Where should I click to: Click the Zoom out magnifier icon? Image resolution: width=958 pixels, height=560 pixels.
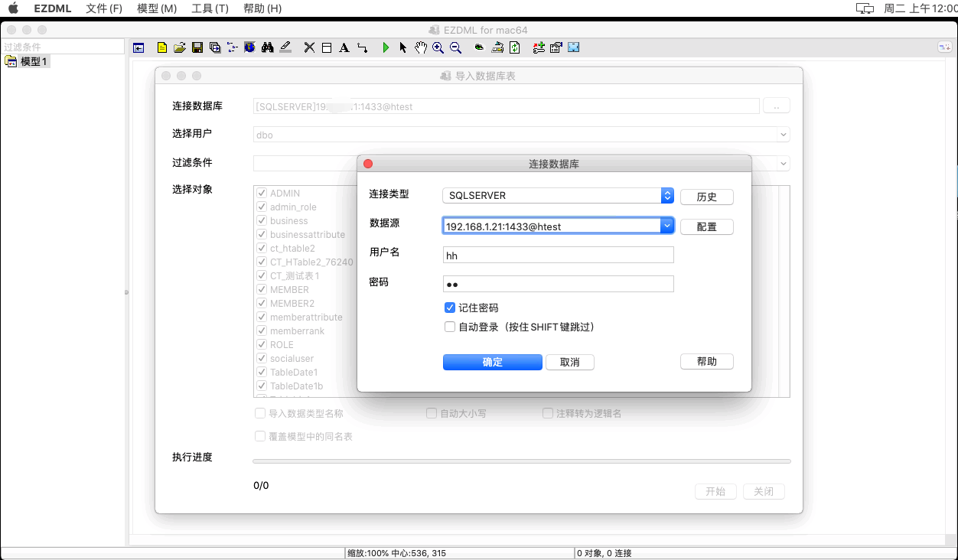455,47
